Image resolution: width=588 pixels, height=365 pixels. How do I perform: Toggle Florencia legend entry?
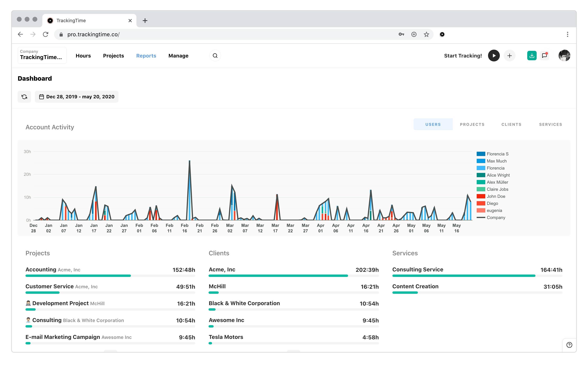tap(490, 168)
